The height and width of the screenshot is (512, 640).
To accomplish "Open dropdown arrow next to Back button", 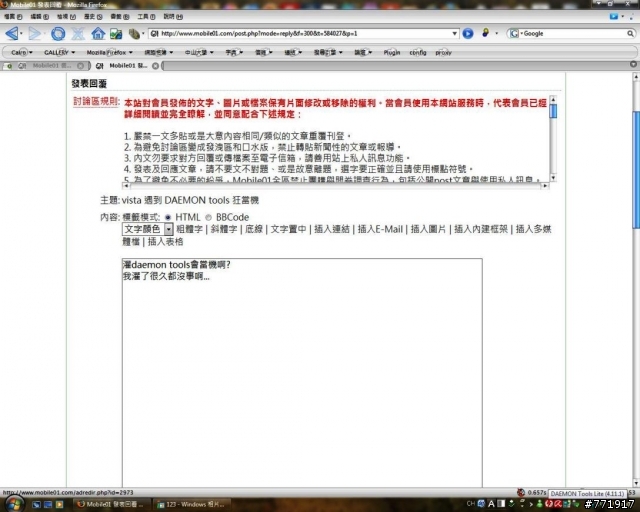I will pyautogui.click(x=21, y=33).
